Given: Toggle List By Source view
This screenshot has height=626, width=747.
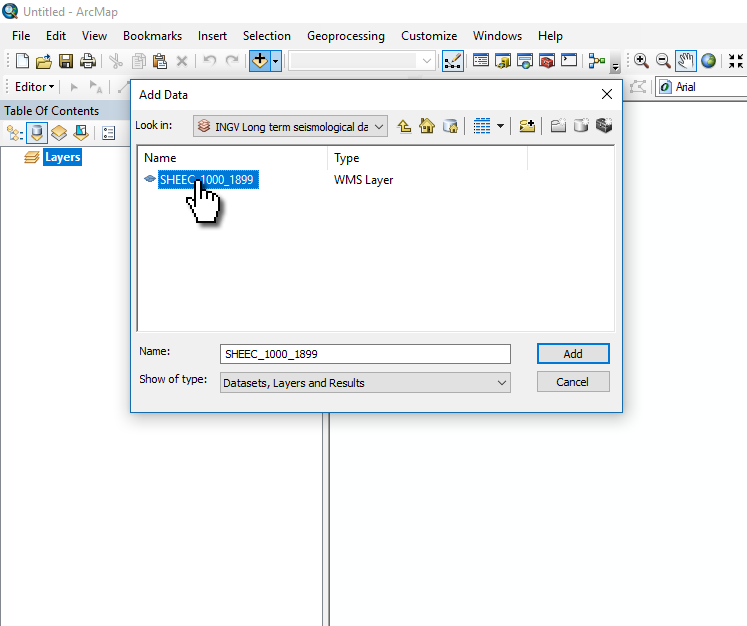Looking at the screenshot, I should click(x=37, y=133).
